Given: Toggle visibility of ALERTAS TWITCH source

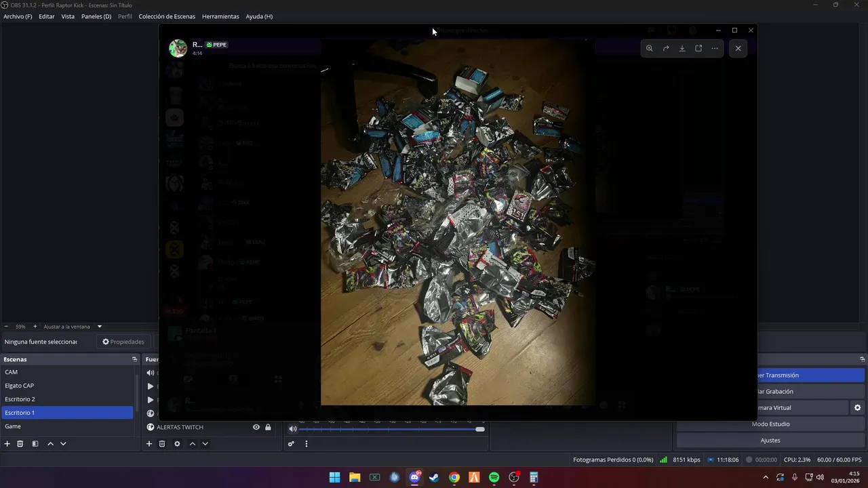Looking at the screenshot, I should pos(256,427).
